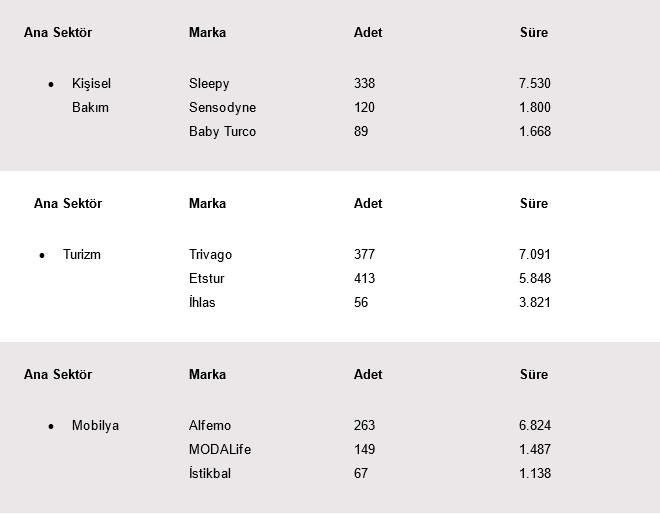The width and height of the screenshot is (660, 514).
Task: Select the Mobilya sector label
Action: [x=95, y=426]
